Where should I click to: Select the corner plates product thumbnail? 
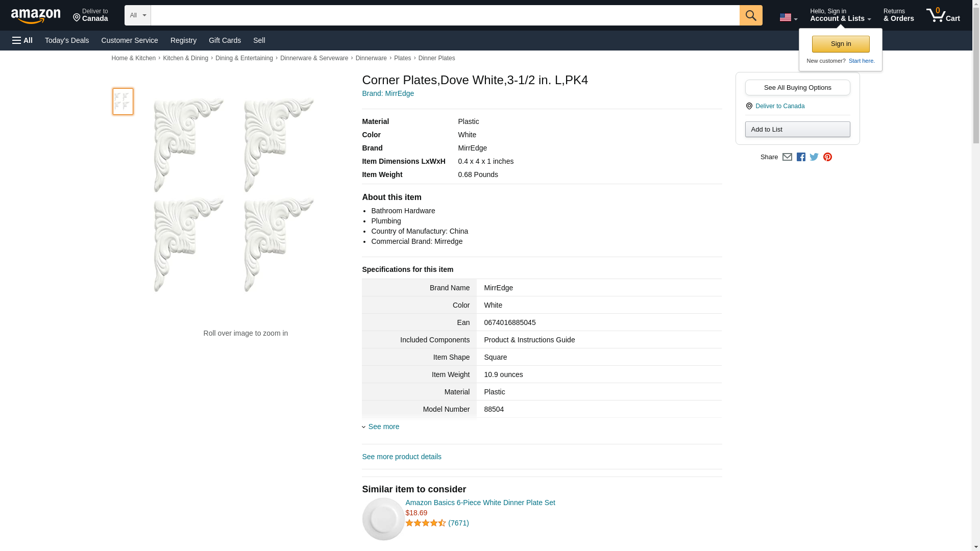[123, 101]
